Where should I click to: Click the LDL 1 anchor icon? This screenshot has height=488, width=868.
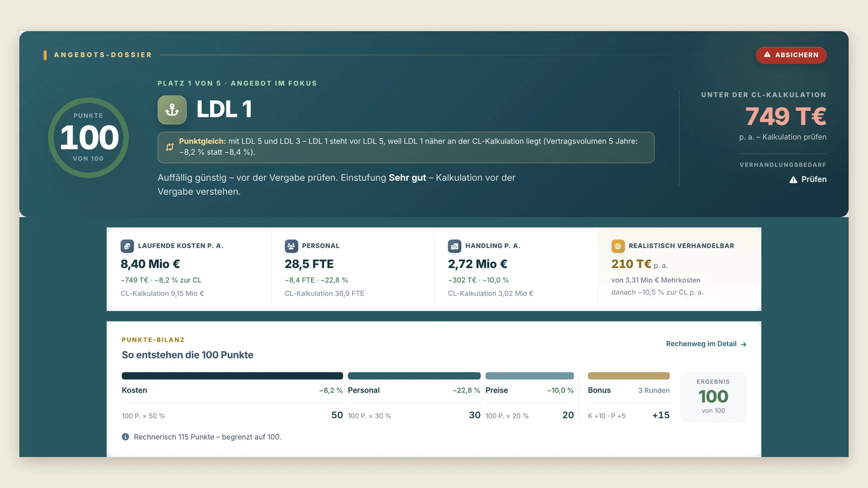pos(172,110)
